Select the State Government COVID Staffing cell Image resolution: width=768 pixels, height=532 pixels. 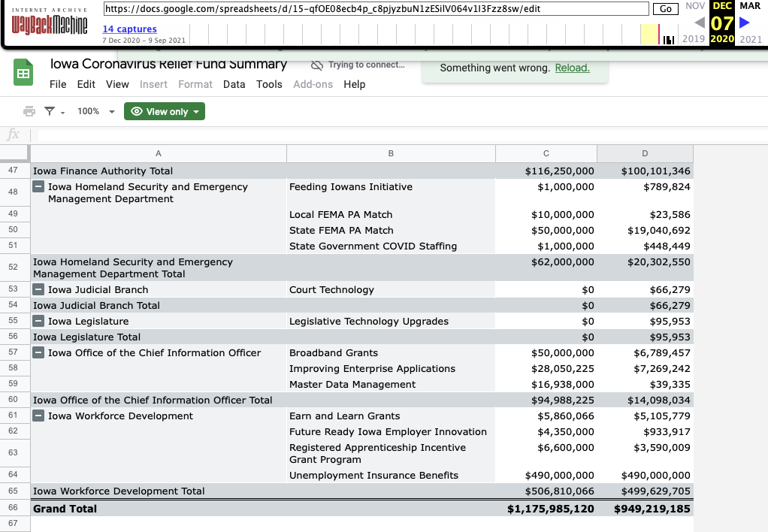[391, 246]
